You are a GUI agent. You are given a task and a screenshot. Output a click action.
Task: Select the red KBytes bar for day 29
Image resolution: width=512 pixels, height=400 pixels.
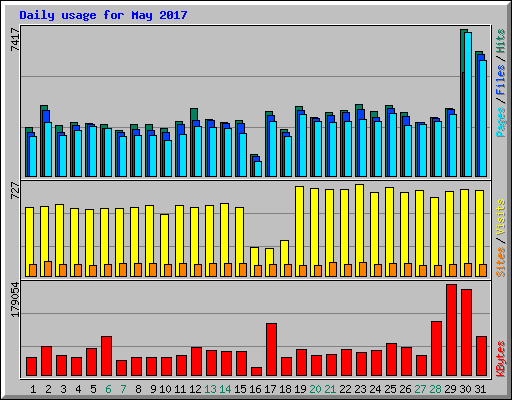(x=451, y=330)
